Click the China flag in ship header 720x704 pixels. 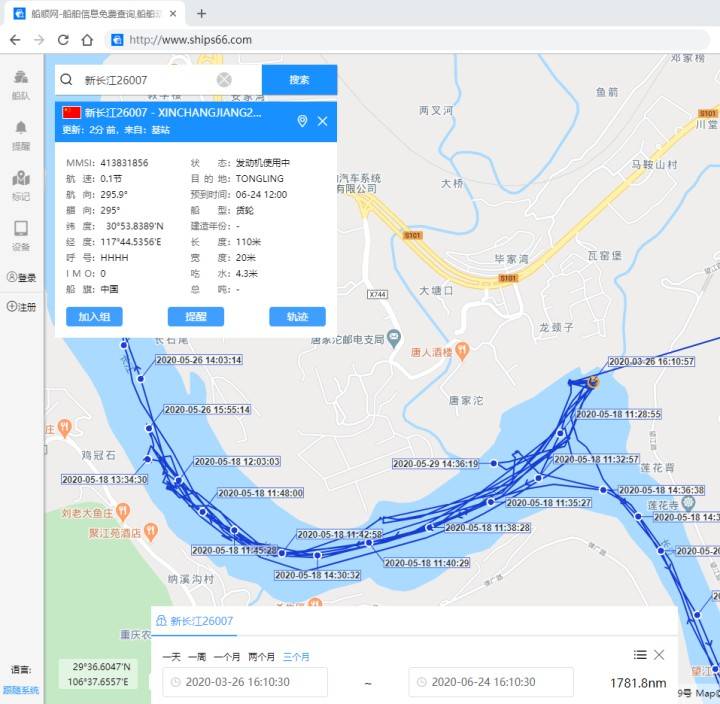[x=72, y=113]
